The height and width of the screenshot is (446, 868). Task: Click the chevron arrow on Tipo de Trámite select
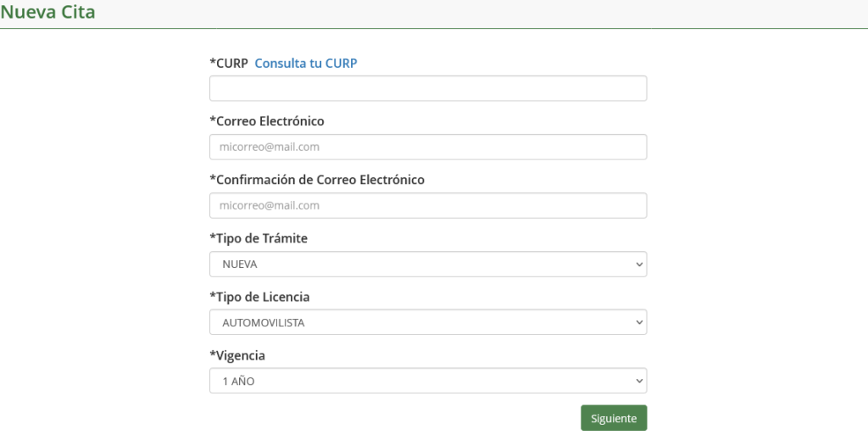pyautogui.click(x=639, y=264)
